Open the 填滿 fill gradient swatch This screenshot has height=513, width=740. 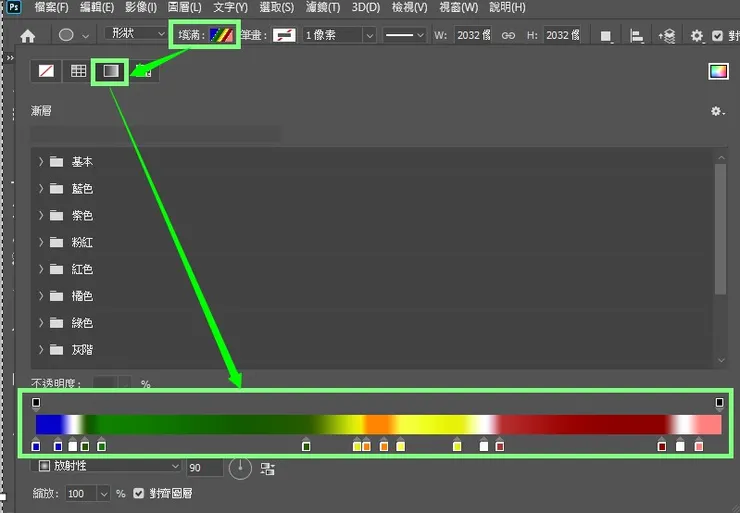[x=221, y=35]
